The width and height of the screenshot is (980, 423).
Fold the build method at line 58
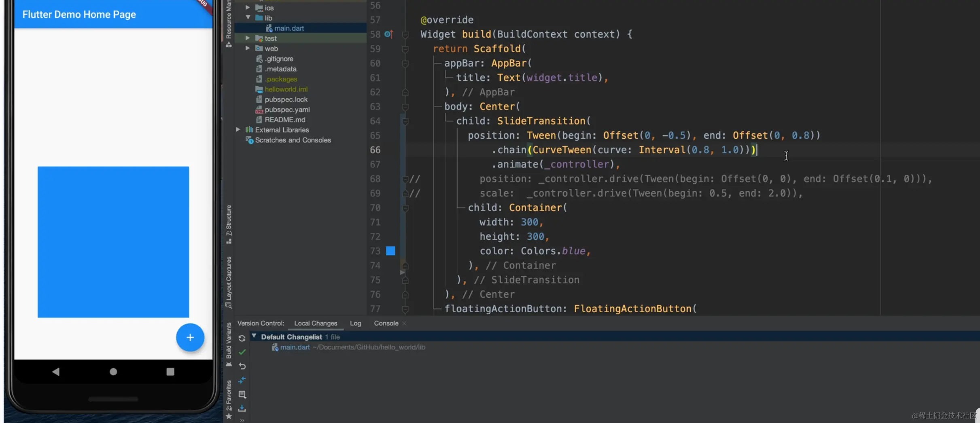(x=405, y=35)
